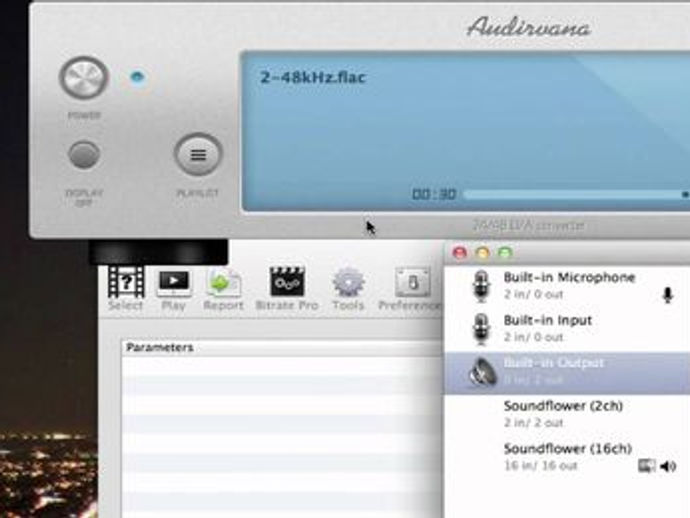This screenshot has height=518, width=690.
Task: Toggle the Display Off button in Audirvana
Action: (x=84, y=154)
